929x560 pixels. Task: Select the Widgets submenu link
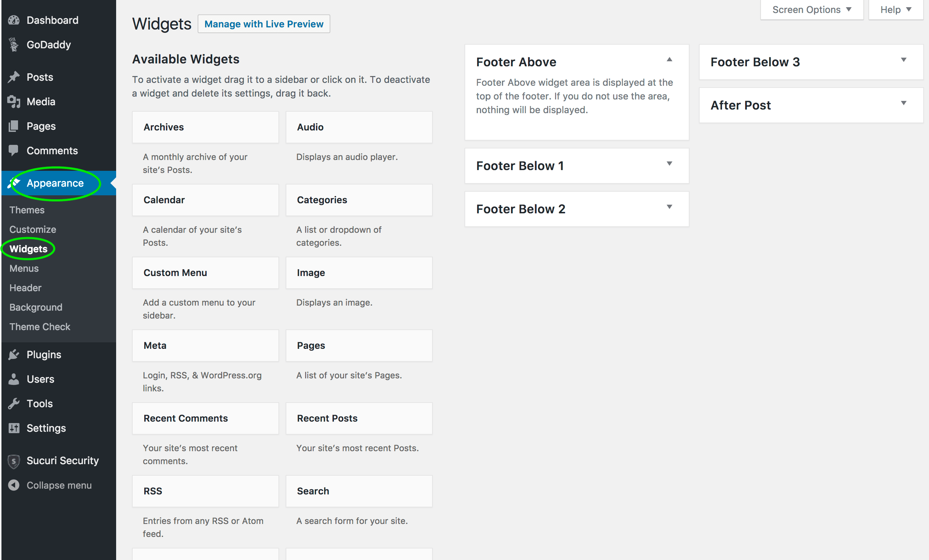28,249
